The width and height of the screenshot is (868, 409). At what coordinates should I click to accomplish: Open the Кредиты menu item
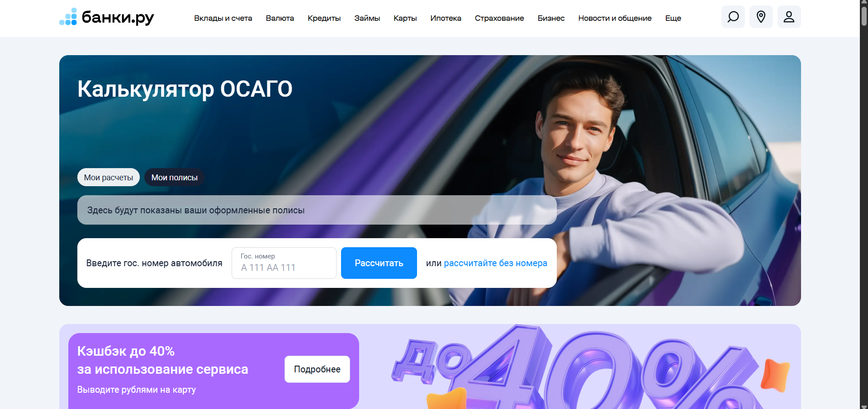click(324, 18)
